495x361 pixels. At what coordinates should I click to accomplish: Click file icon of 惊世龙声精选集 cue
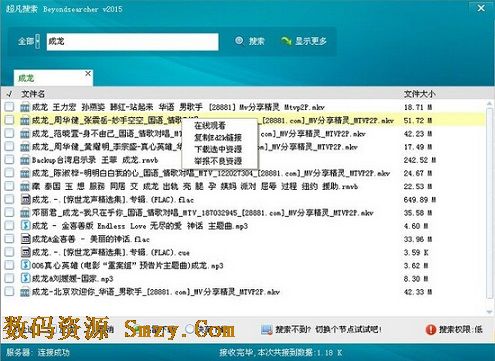tap(25, 252)
